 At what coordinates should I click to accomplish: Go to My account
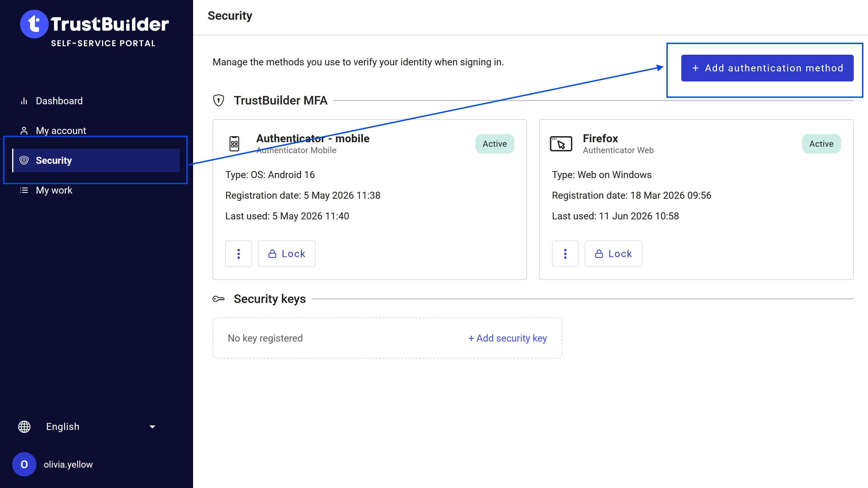point(96,131)
